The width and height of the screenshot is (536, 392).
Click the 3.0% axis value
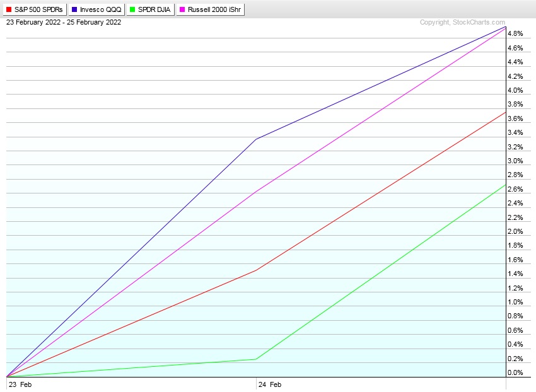(515, 161)
